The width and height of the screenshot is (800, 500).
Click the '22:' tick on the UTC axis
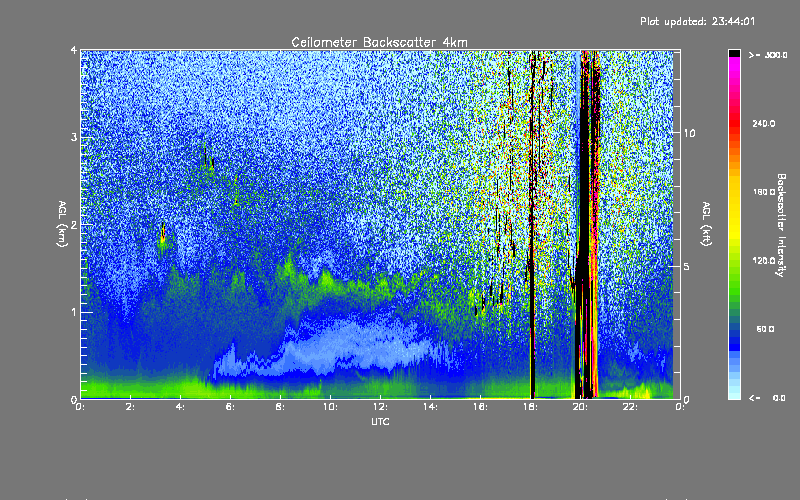pyautogui.click(x=630, y=407)
